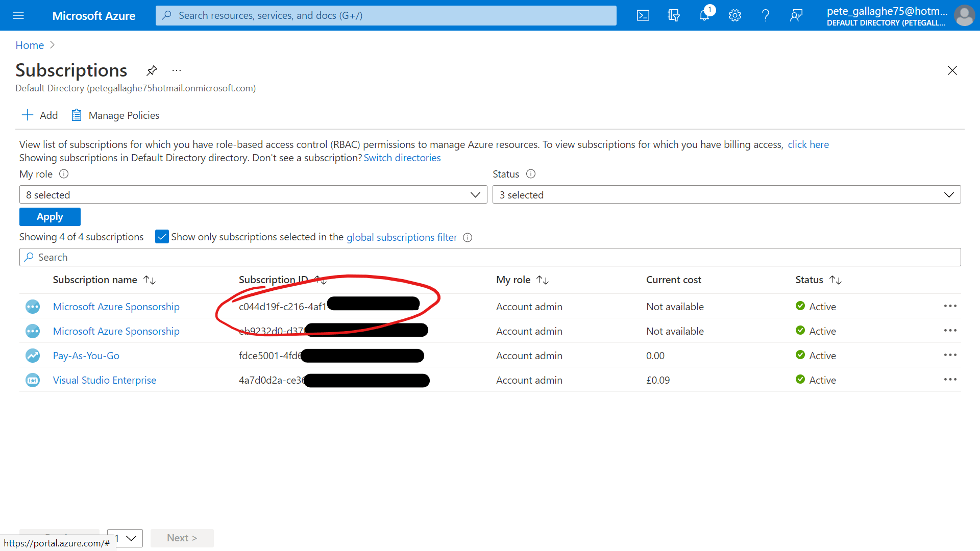Image resolution: width=980 pixels, height=551 pixels.
Task: Expand the Status dropdown
Action: [x=726, y=195]
